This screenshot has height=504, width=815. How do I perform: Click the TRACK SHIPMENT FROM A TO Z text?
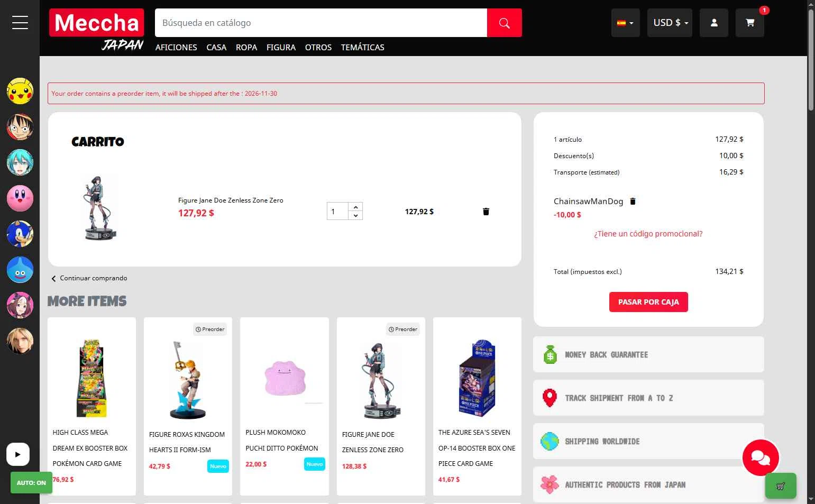(619, 398)
